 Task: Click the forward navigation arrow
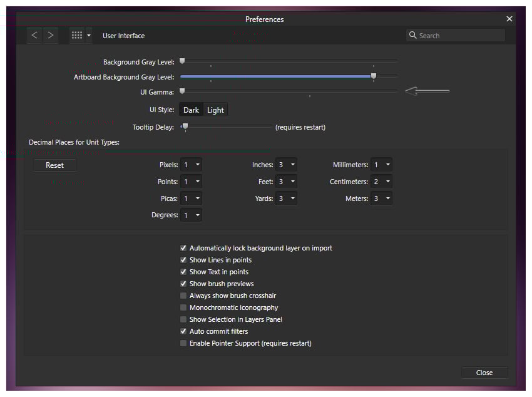click(x=51, y=35)
